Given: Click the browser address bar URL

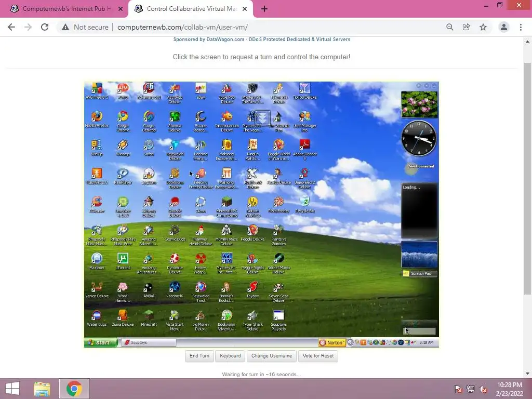Looking at the screenshot, I should [182, 27].
